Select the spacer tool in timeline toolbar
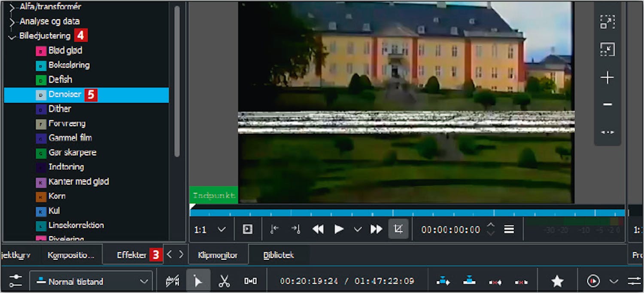 pos(250,281)
